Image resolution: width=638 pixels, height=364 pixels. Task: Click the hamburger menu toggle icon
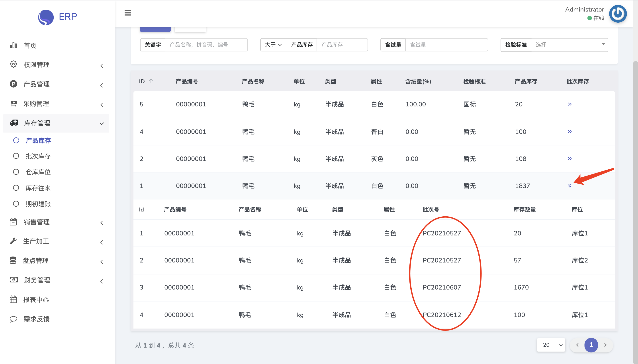pos(127,13)
